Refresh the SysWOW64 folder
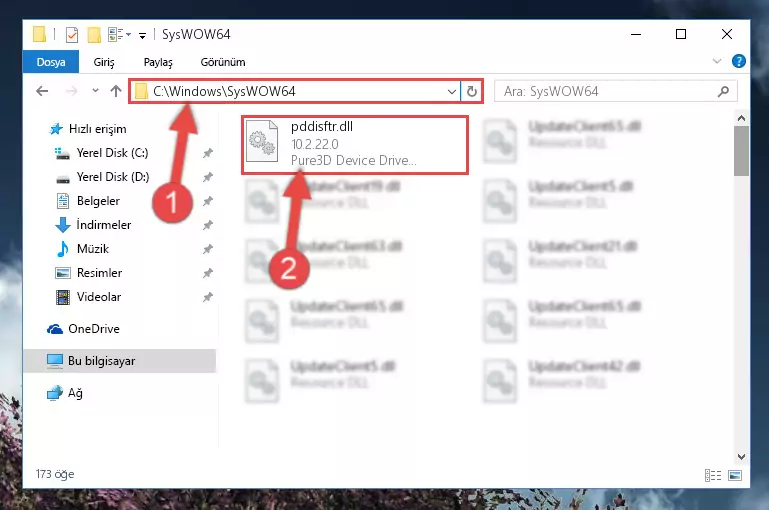 pos(471,92)
